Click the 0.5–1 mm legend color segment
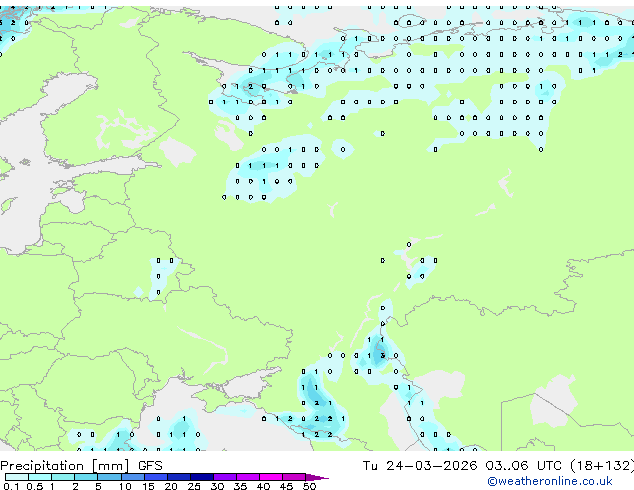This screenshot has height=490, width=634. 40,477
